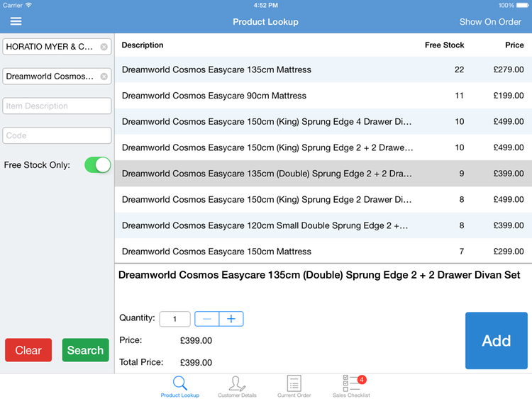Select 150cm (King) Sprung Edge 4 Drawer row
Screen dimensions: 532x399
(x=323, y=121)
